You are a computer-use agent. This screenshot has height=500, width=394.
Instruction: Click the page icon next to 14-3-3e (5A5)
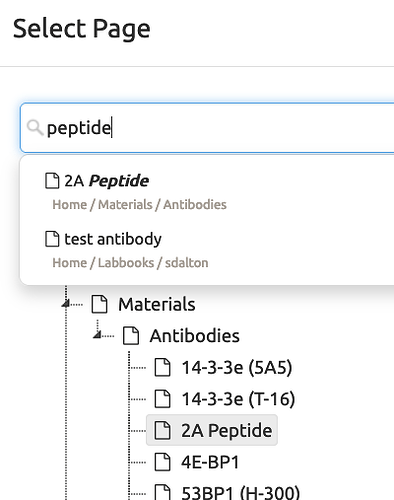point(163,367)
